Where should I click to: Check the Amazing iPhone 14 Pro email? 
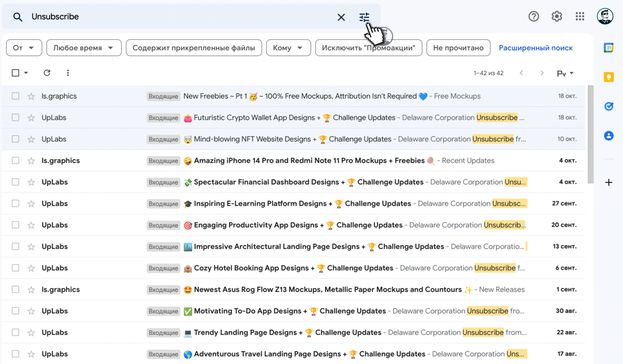(16, 161)
